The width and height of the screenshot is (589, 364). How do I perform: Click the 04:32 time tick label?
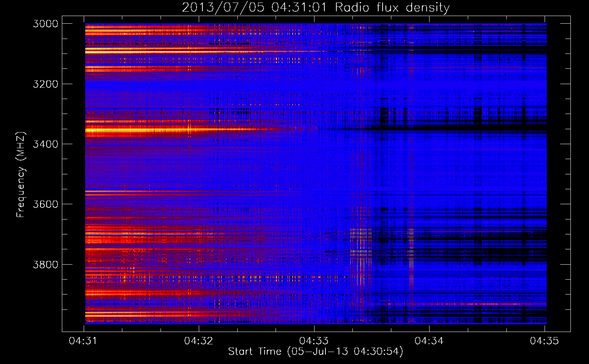click(198, 341)
